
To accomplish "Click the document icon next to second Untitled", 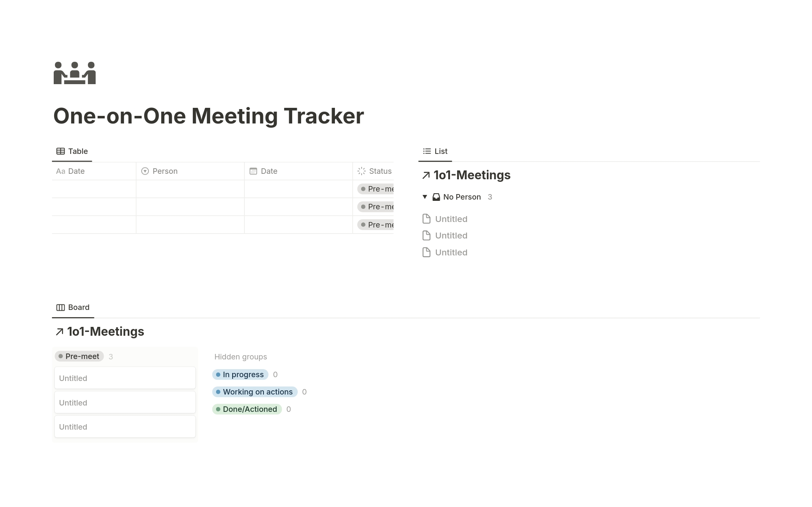I will 426,236.
